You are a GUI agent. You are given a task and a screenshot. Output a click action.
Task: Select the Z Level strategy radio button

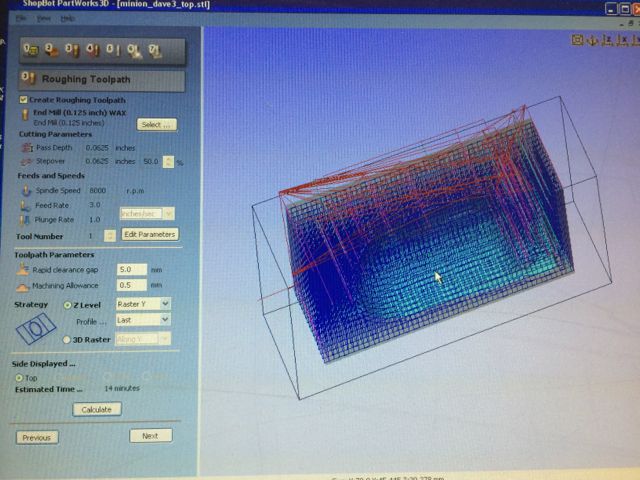pos(67,305)
